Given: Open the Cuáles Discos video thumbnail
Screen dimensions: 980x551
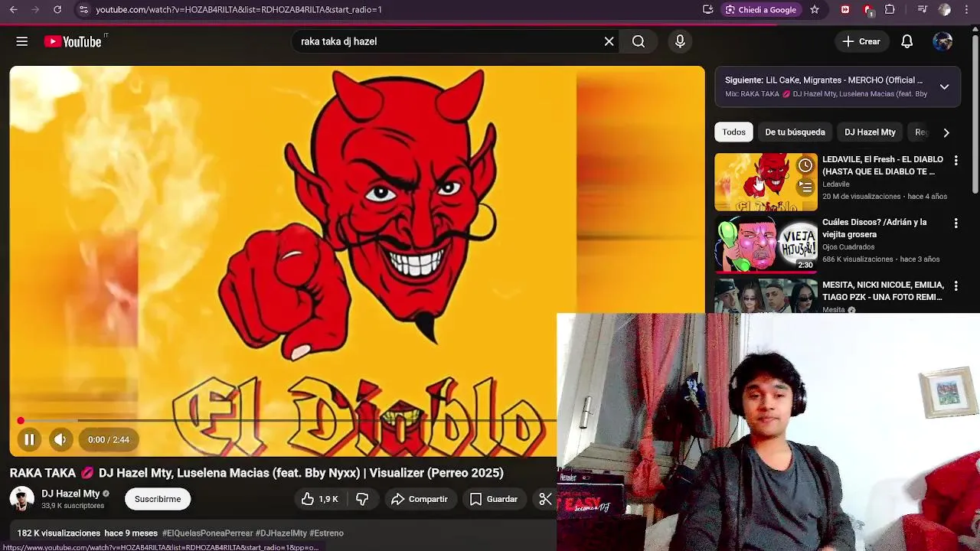Looking at the screenshot, I should click(x=766, y=245).
